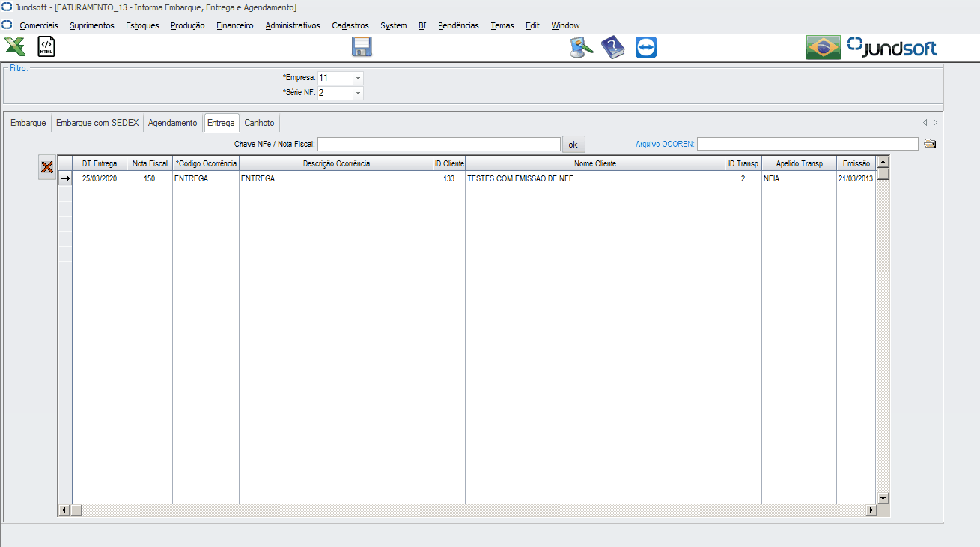
Task: Click the horizontal scrollbar right arrow
Action: [x=871, y=510]
